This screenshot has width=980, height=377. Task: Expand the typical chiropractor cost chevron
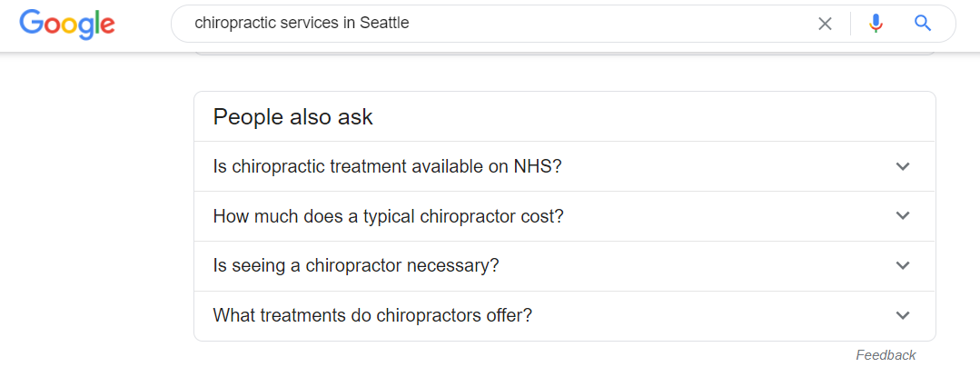(x=903, y=215)
